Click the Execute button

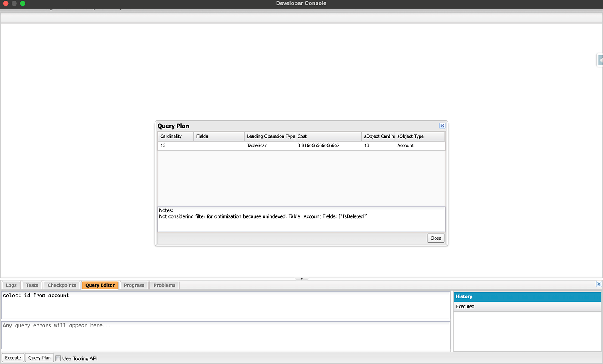click(13, 358)
